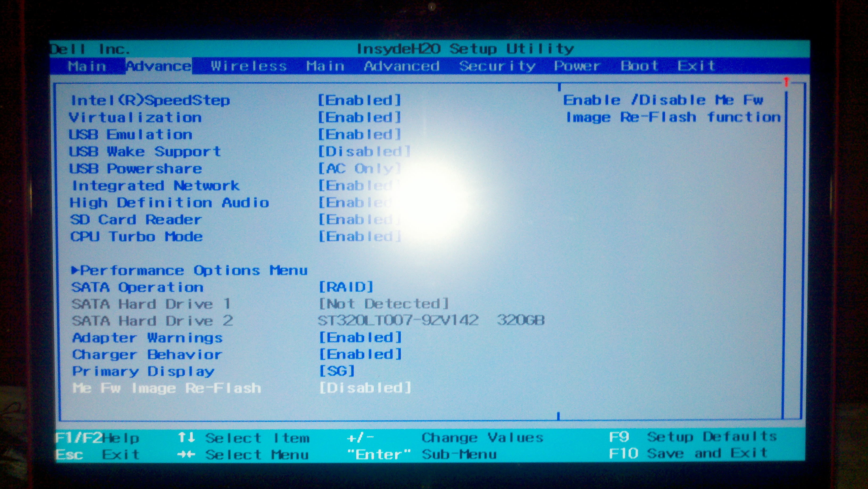
Task: Click SATA Hard Drive 1 row
Action: click(260, 304)
